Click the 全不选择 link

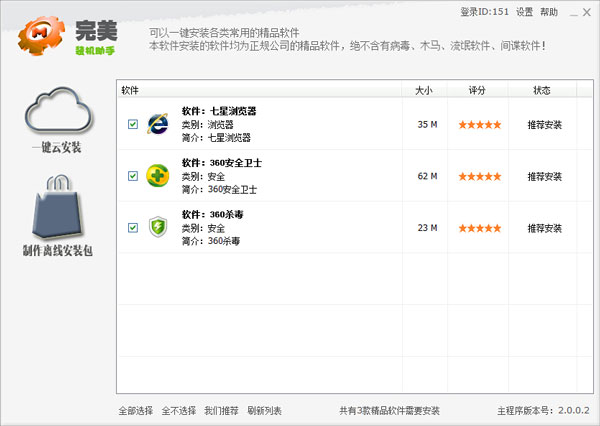coord(179,410)
